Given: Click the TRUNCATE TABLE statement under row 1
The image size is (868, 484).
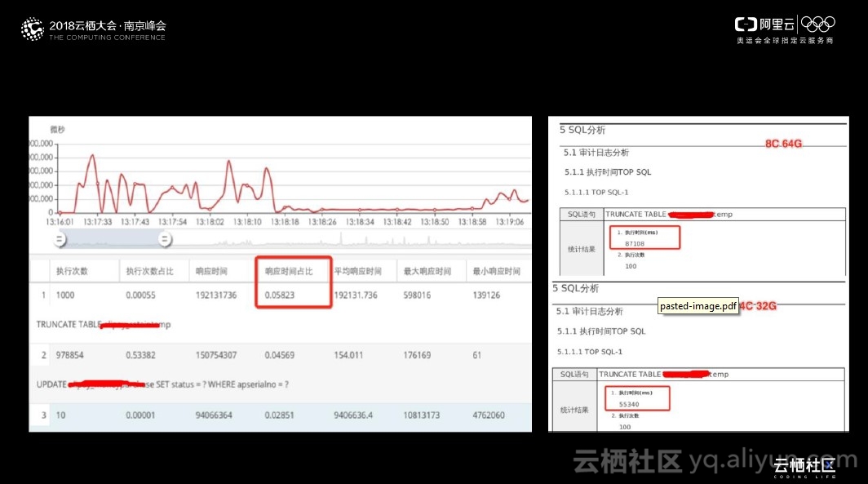Looking at the screenshot, I should coord(104,325).
